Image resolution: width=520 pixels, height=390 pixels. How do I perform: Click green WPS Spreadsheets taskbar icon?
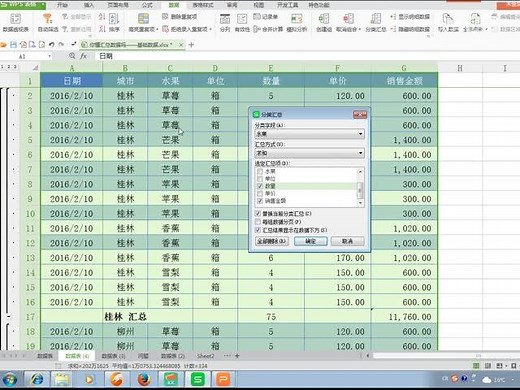click(x=198, y=380)
